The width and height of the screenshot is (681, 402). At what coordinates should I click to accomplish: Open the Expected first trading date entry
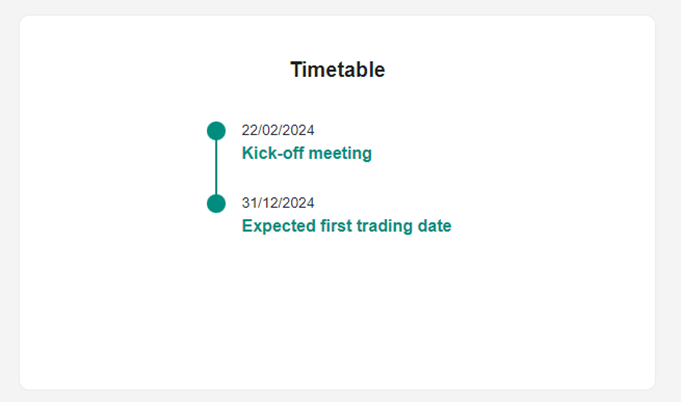click(347, 226)
